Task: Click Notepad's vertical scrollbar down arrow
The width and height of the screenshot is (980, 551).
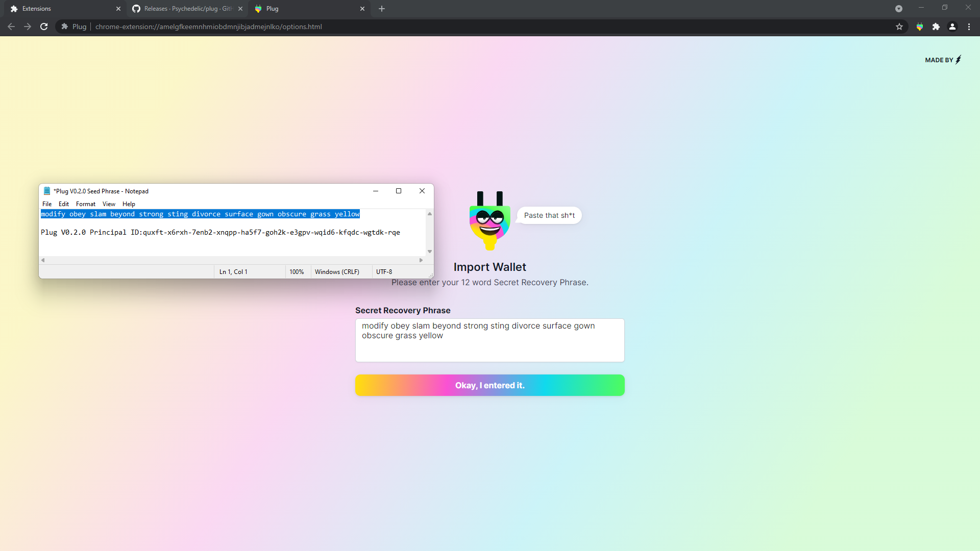Action: pos(430,252)
